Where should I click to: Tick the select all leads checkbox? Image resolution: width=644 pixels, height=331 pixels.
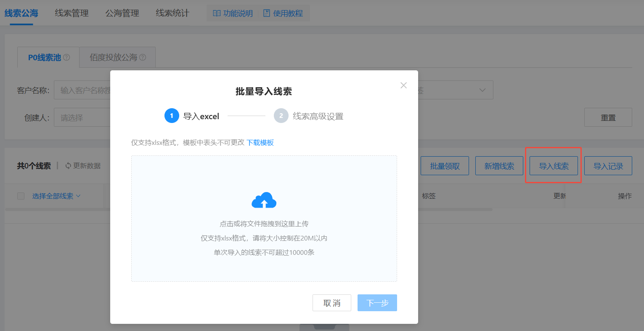(21, 196)
